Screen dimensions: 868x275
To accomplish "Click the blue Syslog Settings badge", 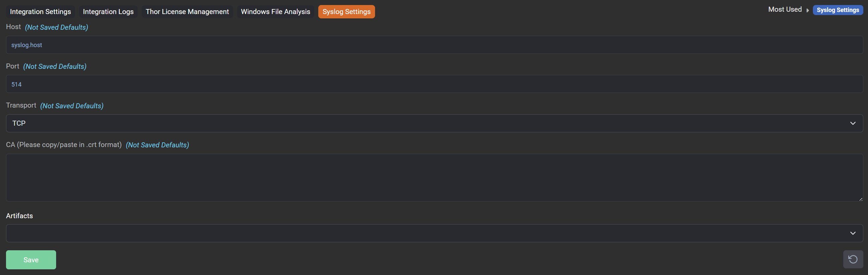I will [837, 10].
